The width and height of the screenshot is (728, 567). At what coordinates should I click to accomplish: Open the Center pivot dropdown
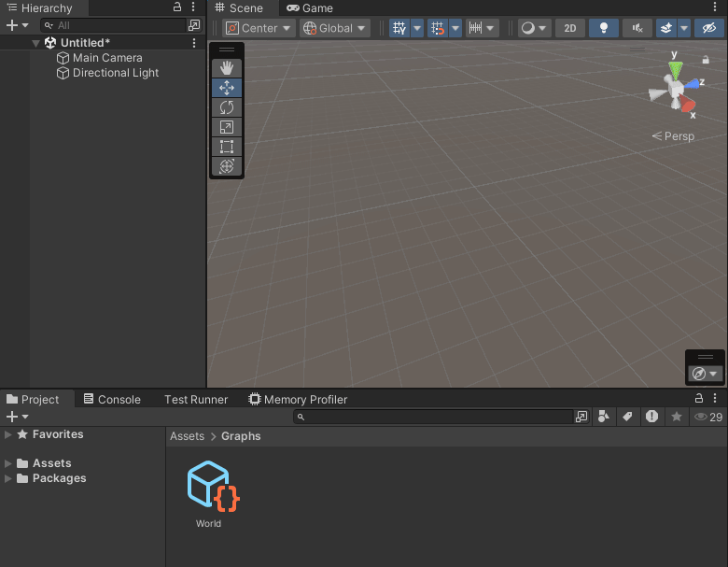pyautogui.click(x=259, y=28)
